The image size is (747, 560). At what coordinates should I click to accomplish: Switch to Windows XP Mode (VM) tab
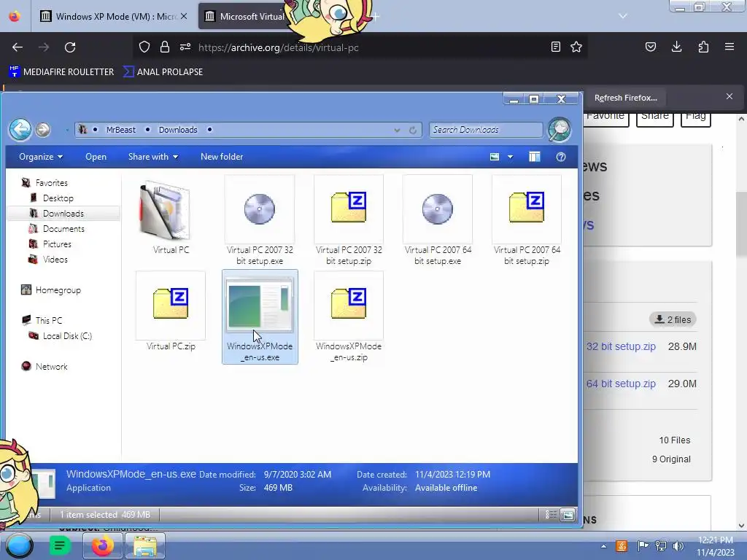[x=113, y=16]
